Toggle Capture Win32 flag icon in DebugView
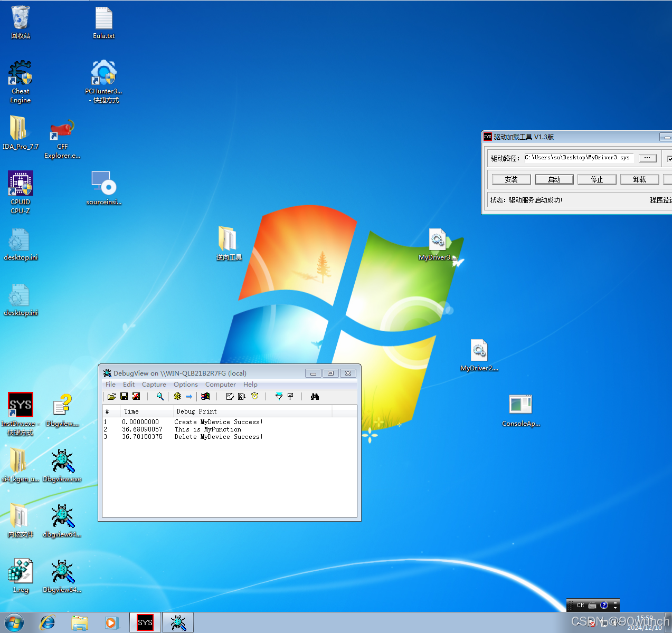 (206, 397)
